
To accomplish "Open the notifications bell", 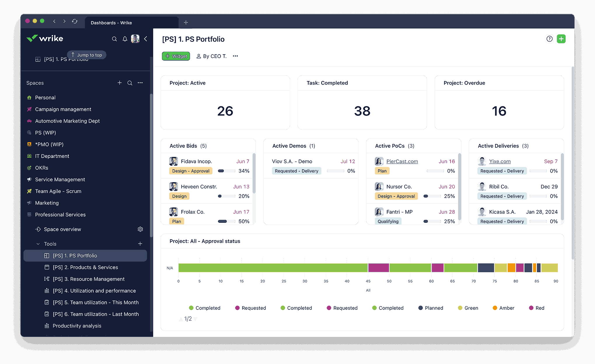I will 125,39.
